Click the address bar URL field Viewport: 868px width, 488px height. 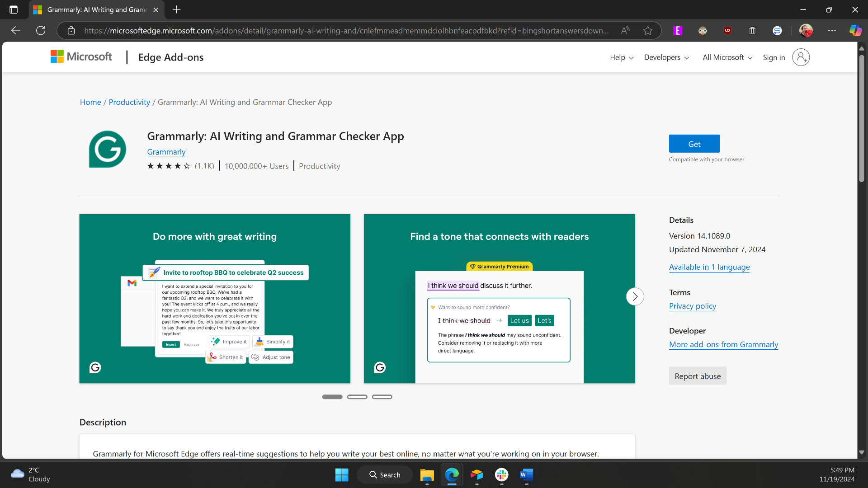coord(346,31)
